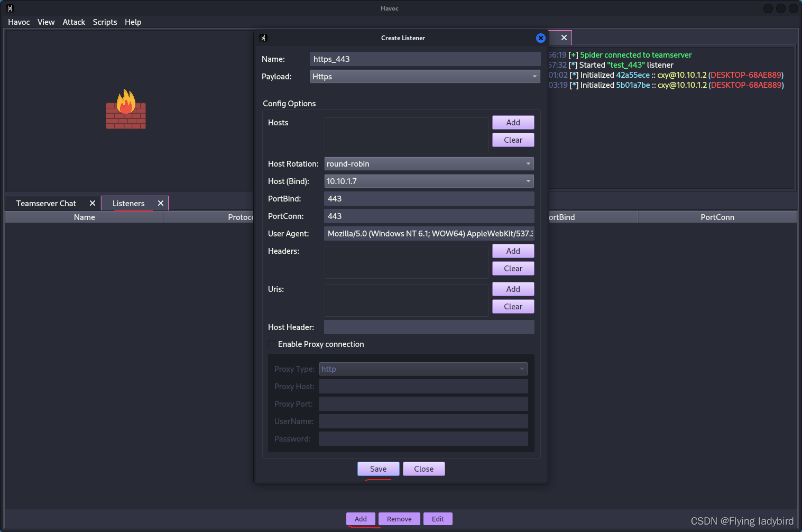Close the Create Listener dialog with the blue X

coord(540,38)
